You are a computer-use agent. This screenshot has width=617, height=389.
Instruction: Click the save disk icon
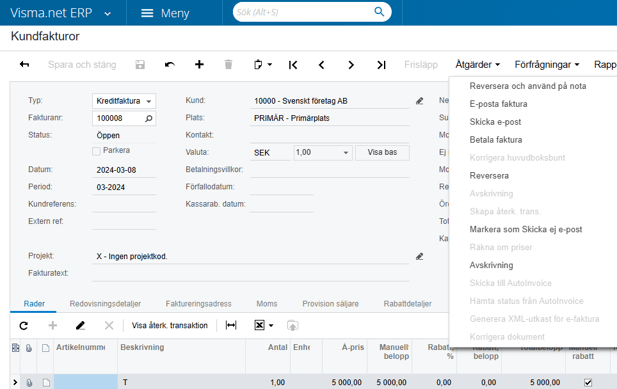(x=140, y=65)
